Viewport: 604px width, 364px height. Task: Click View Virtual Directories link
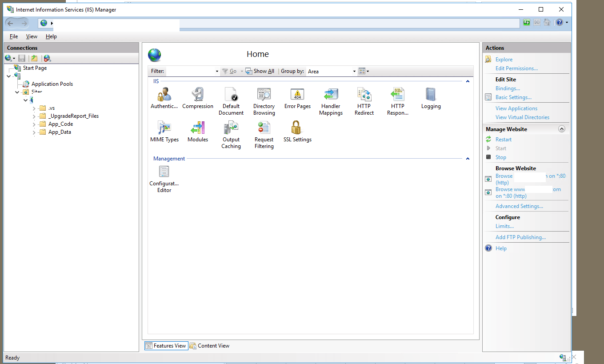pos(522,117)
